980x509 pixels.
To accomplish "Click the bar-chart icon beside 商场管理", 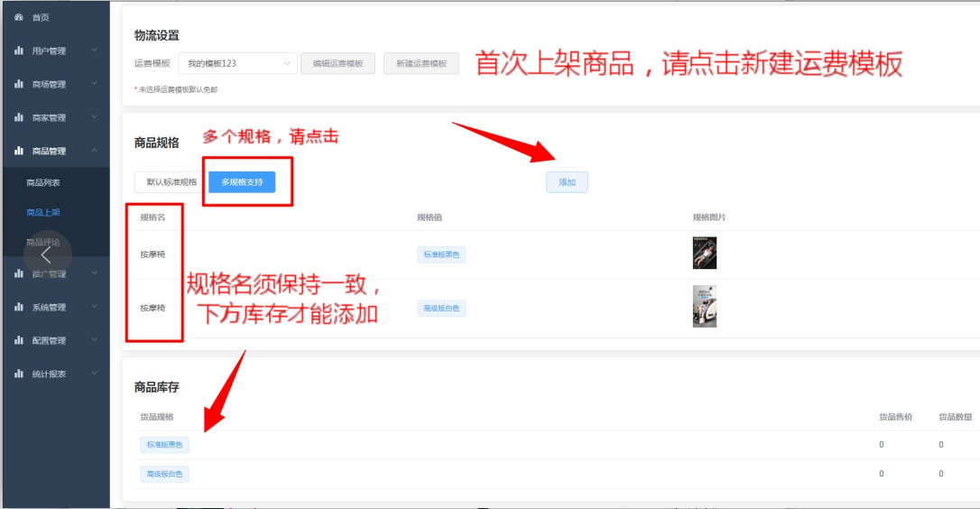I will tap(19, 84).
